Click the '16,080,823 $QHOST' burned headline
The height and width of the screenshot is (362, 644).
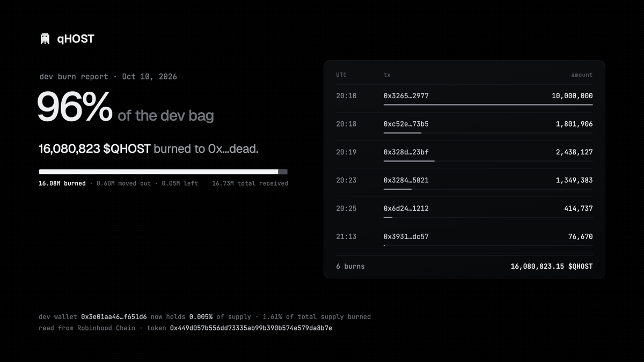[x=94, y=149]
